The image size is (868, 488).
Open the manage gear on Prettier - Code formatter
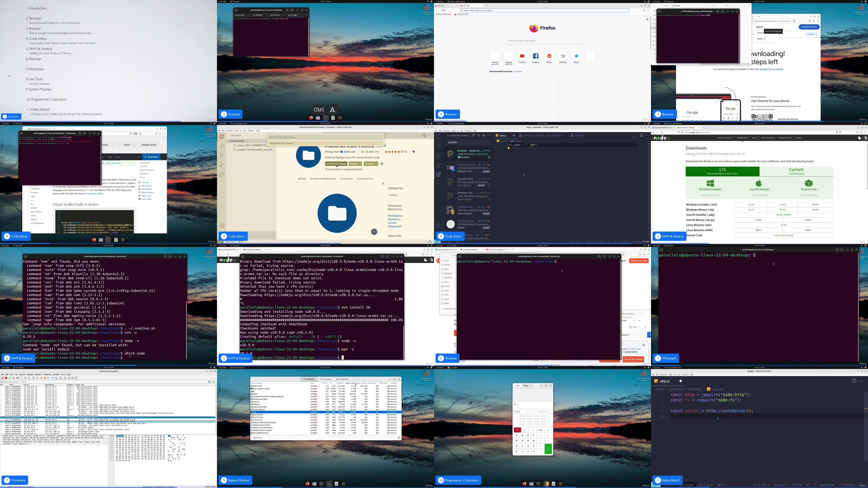pyautogui.click(x=489, y=157)
